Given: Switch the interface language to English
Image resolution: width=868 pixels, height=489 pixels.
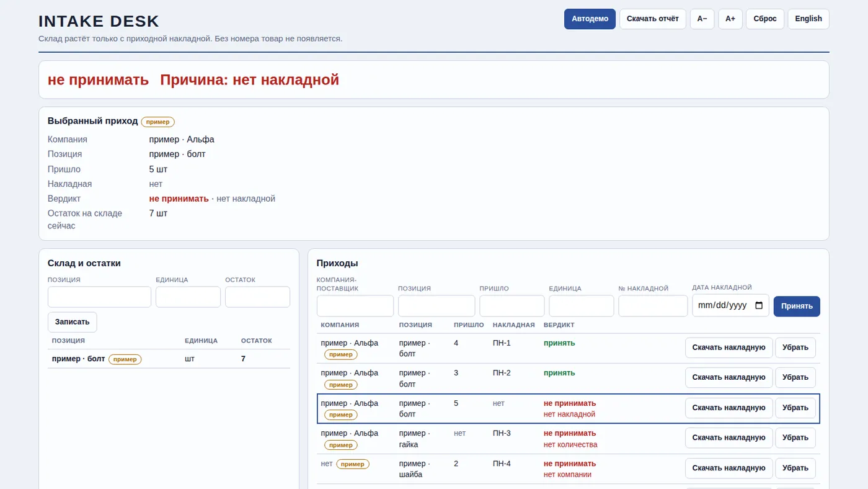Looking at the screenshot, I should click(808, 19).
